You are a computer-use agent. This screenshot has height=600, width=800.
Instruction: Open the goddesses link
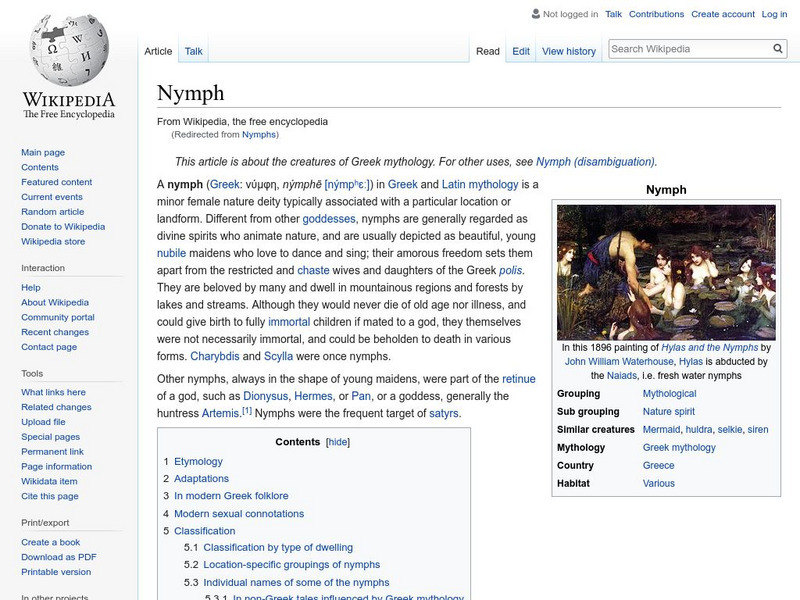pos(329,219)
